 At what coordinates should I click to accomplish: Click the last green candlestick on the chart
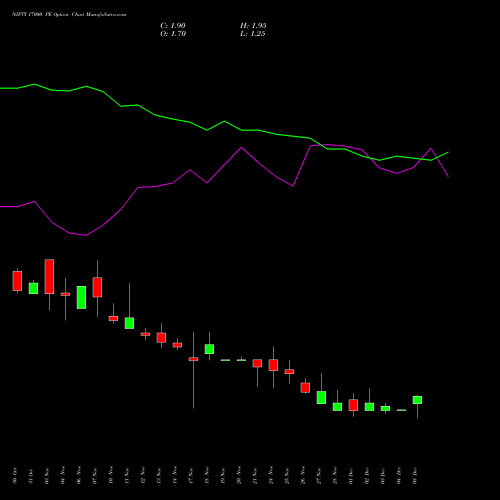417,400
